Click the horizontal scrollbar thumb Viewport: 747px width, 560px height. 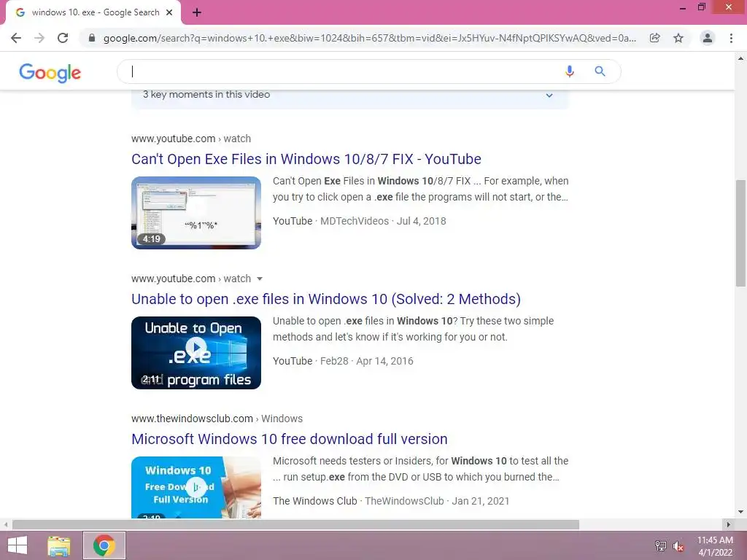[295, 525]
